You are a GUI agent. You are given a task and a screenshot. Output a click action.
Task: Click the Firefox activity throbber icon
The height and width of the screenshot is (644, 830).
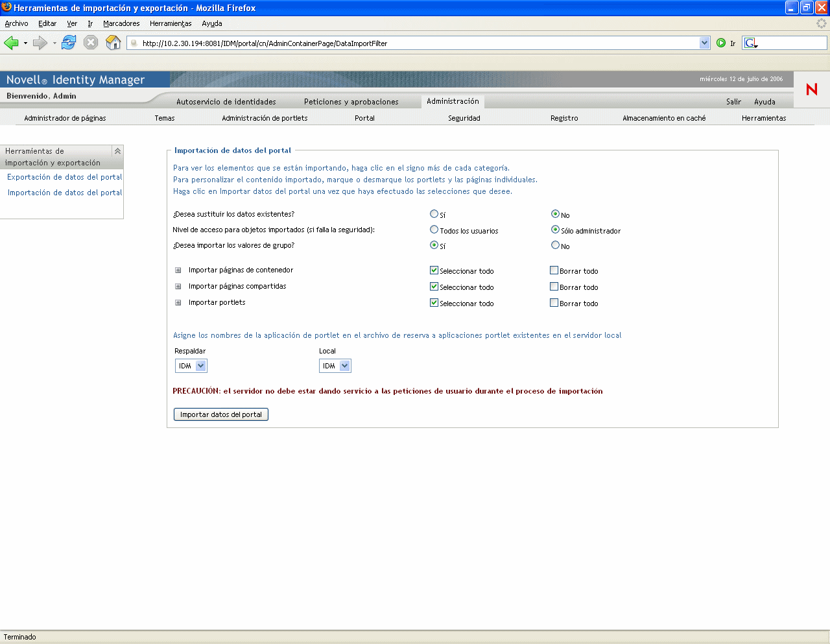tap(822, 23)
